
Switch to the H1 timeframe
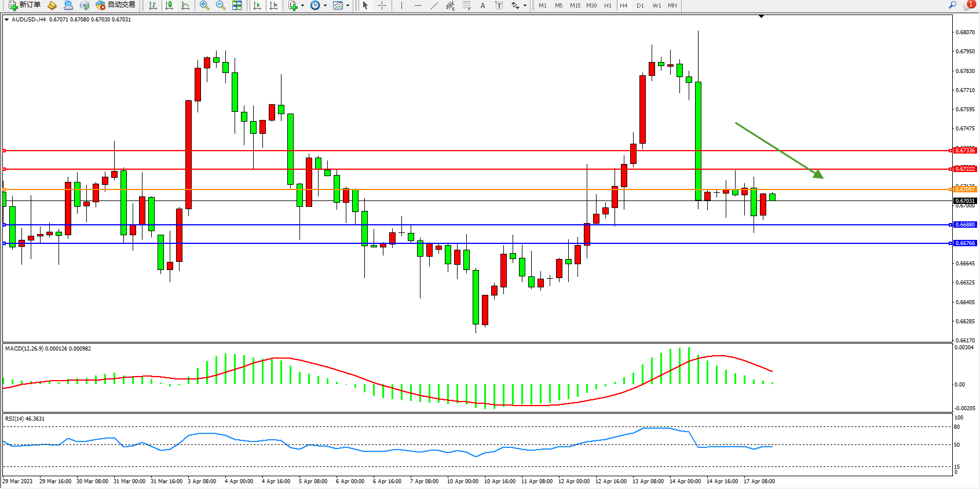tap(608, 5)
